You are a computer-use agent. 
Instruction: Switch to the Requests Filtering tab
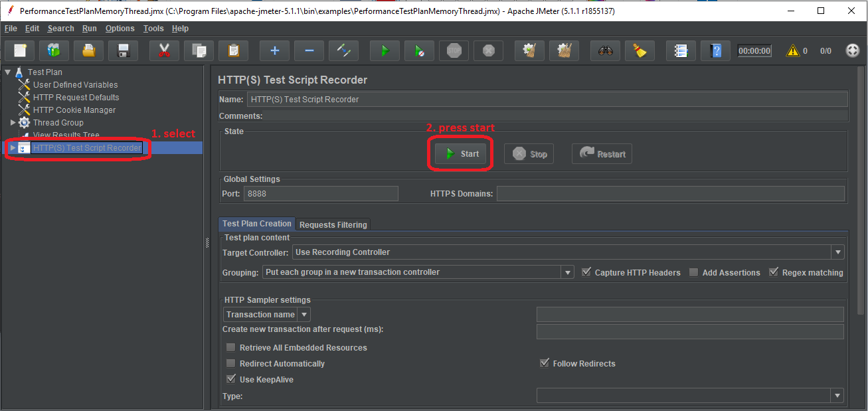pos(333,224)
